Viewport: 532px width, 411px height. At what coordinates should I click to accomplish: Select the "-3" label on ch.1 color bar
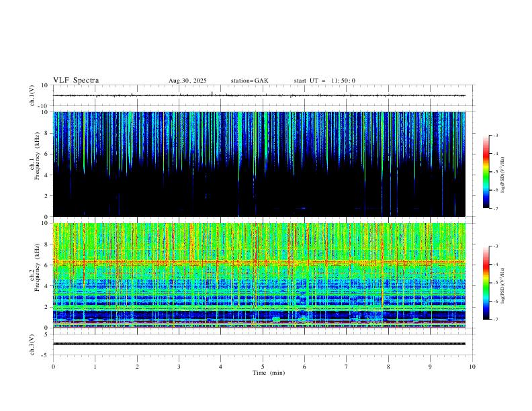coord(496,135)
